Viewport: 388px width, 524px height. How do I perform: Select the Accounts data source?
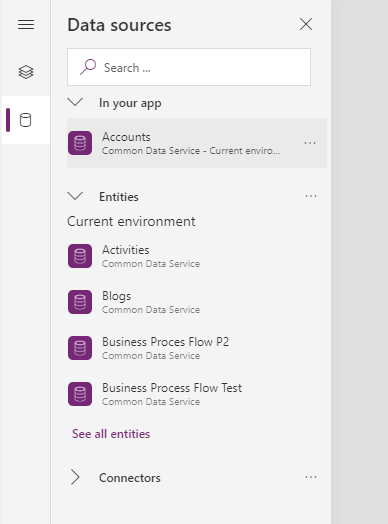pos(197,143)
